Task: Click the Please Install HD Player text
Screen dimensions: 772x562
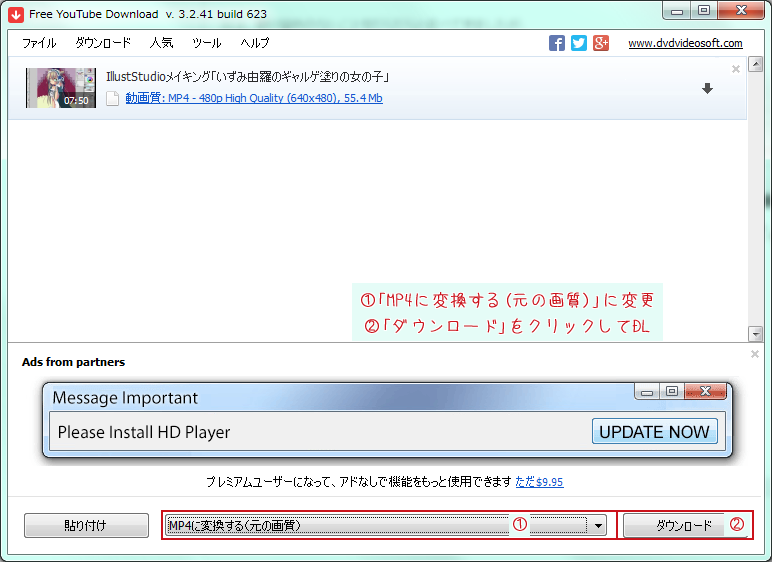Action: coord(144,432)
